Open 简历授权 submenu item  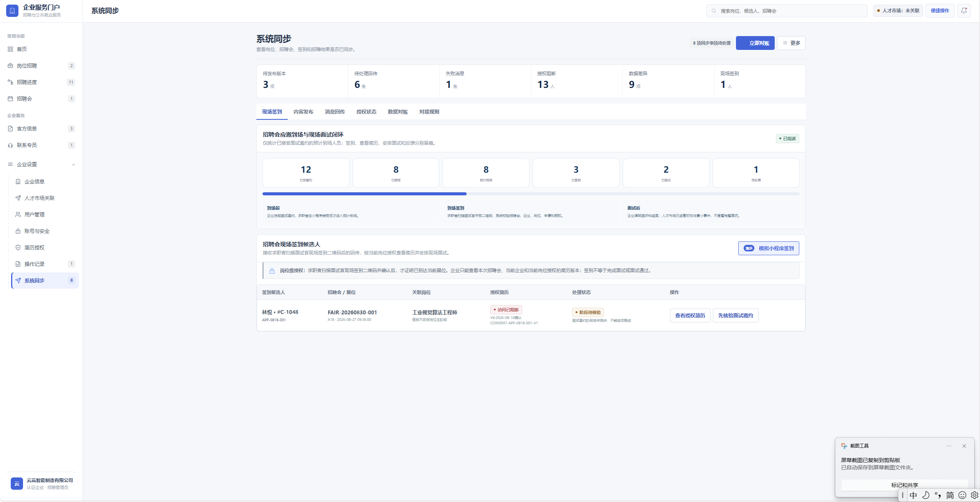pos(45,248)
